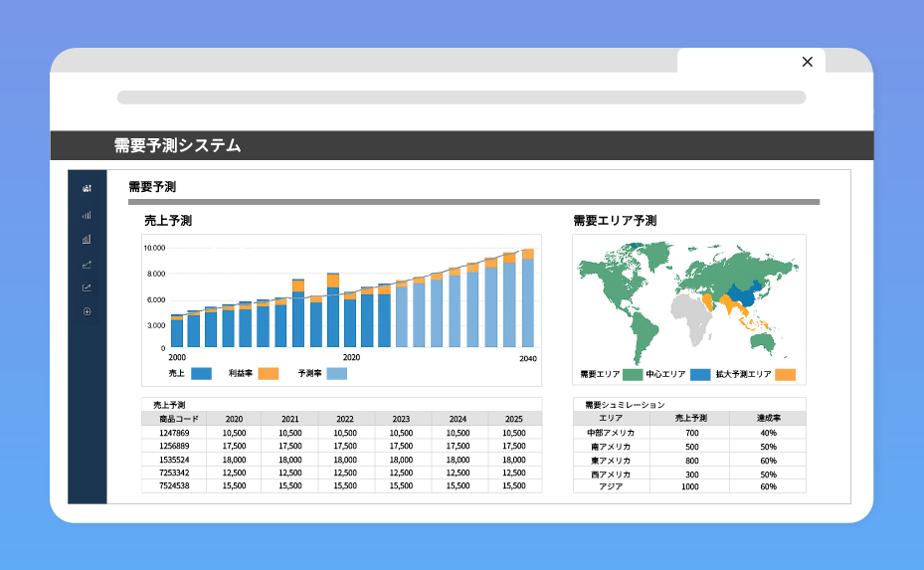Click the 利益率 orange legend swatch

point(268,374)
